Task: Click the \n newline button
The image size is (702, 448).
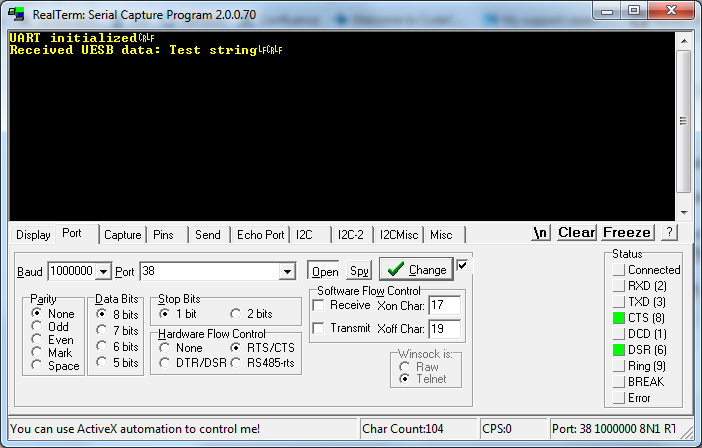Action: pos(541,233)
